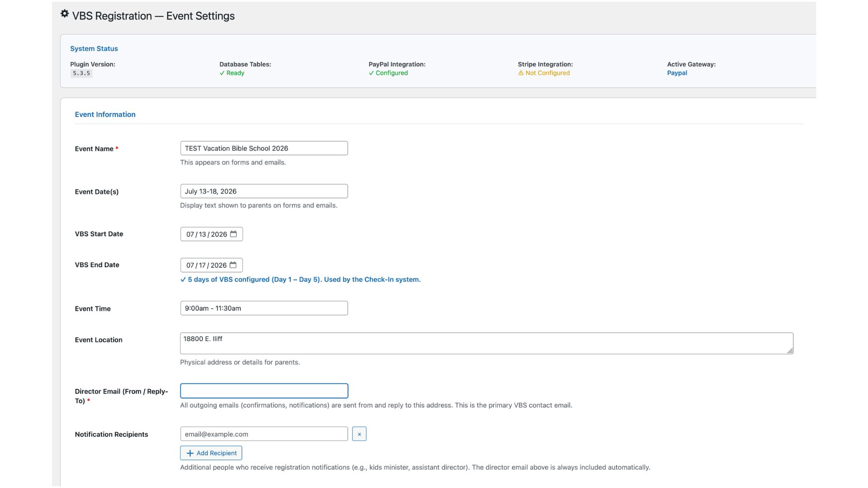Image resolution: width=868 pixels, height=488 pixels.
Task: Click the Stripe Not Configured warning status
Action: pyautogui.click(x=544, y=73)
